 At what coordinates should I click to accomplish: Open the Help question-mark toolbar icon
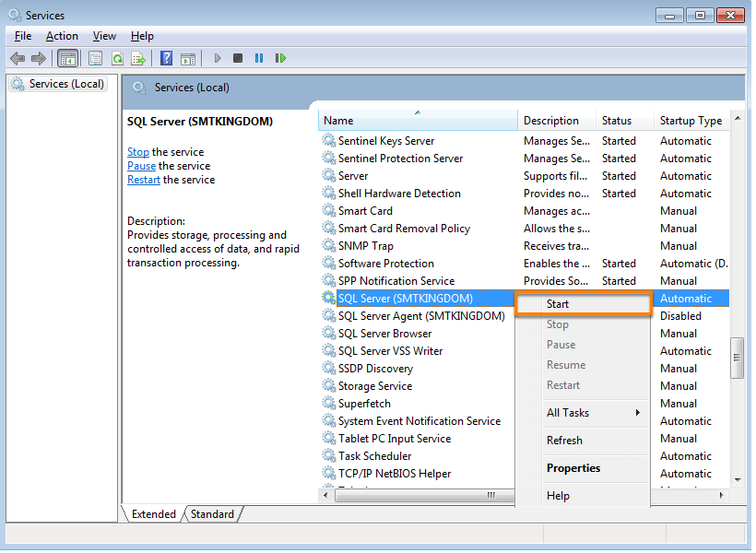[x=167, y=59]
